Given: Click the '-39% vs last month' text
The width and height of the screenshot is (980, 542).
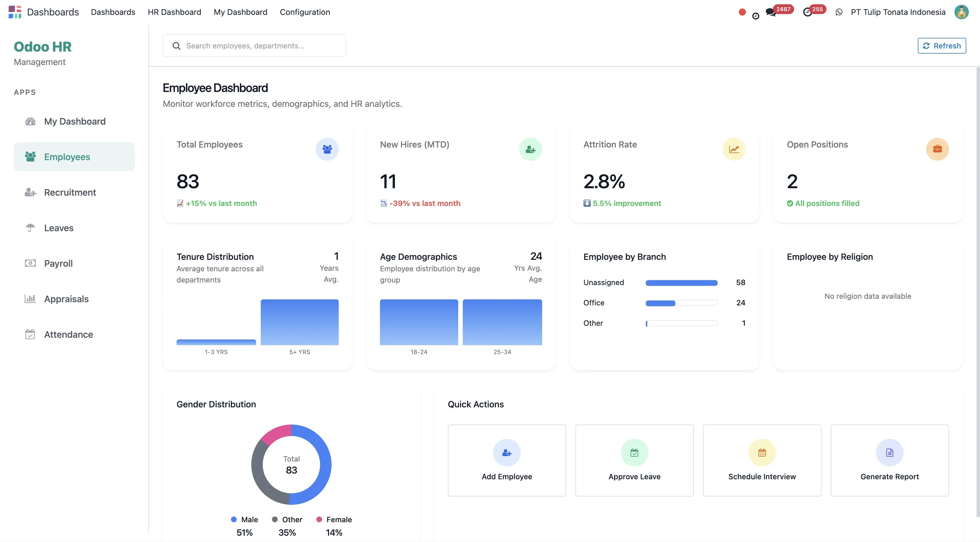Looking at the screenshot, I should click(425, 203).
